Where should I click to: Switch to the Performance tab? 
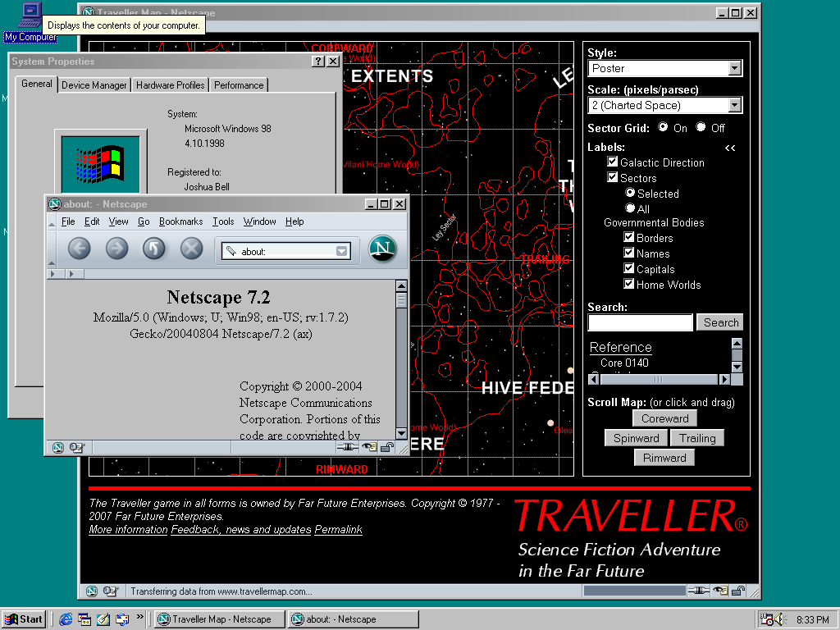239,85
